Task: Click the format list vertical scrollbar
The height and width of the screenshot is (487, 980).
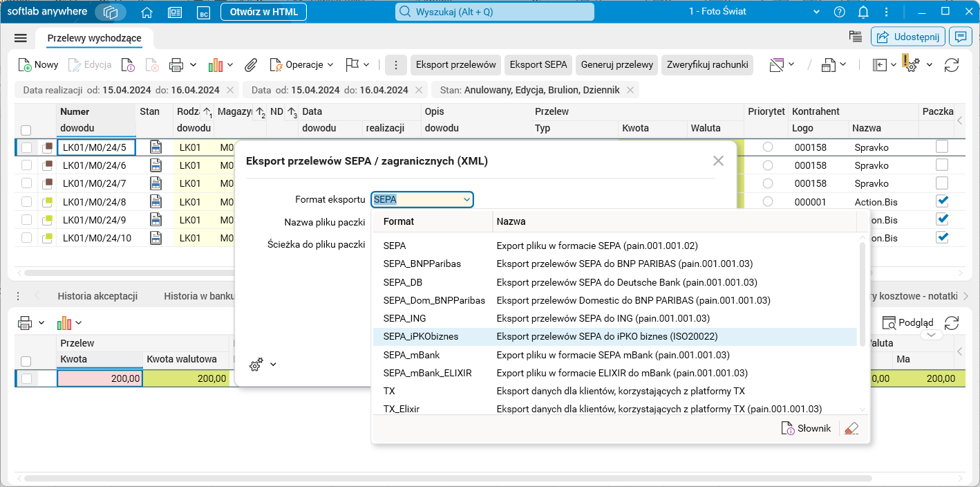Action: click(x=862, y=291)
